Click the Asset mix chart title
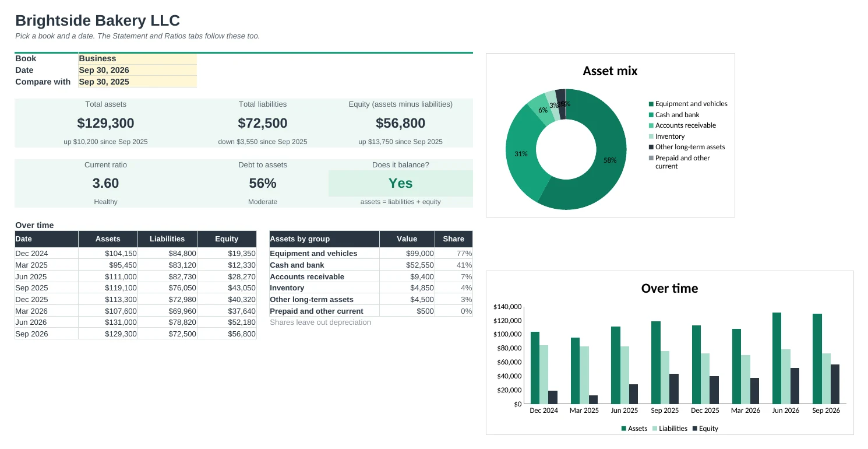Viewport: 868px width, 449px height. pyautogui.click(x=610, y=71)
